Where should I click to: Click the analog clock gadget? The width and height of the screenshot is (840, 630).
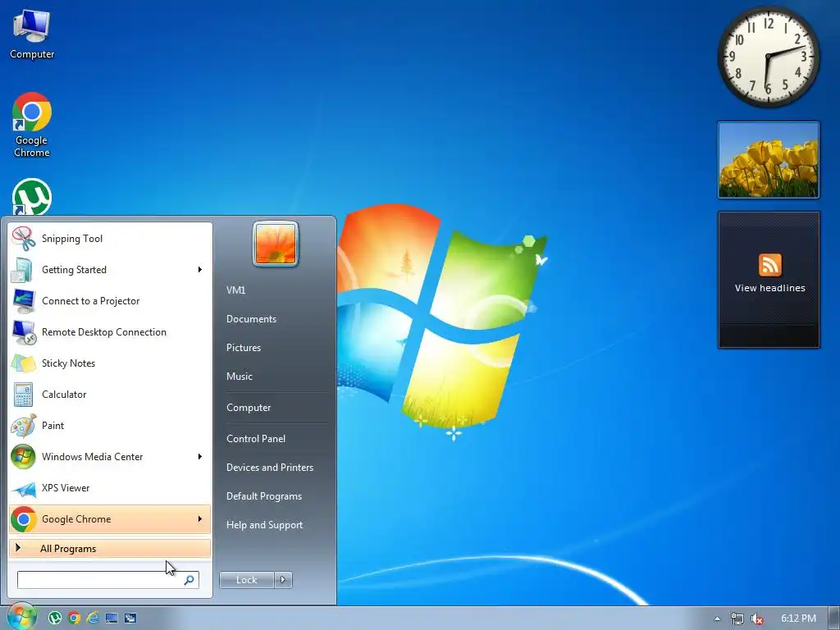(x=768, y=57)
